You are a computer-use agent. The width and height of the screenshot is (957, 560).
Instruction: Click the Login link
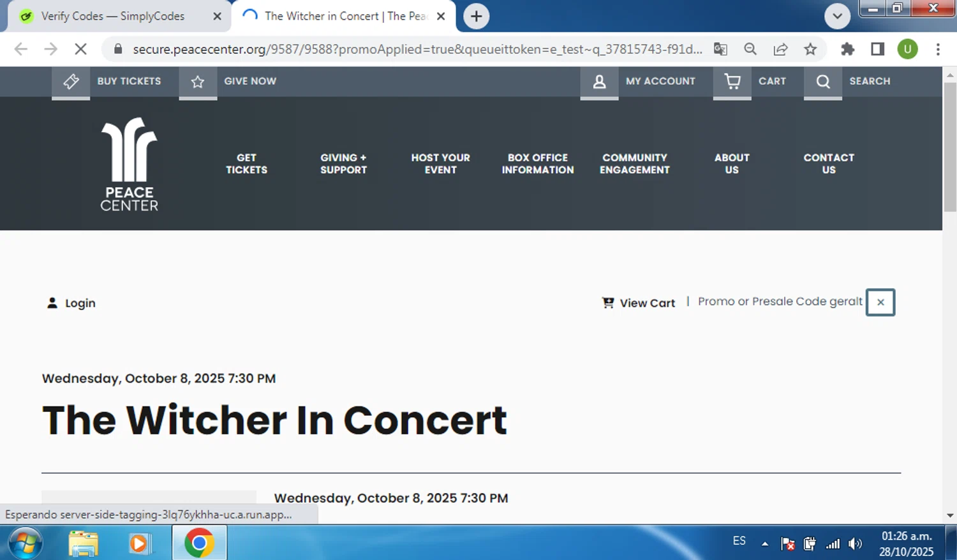(80, 303)
